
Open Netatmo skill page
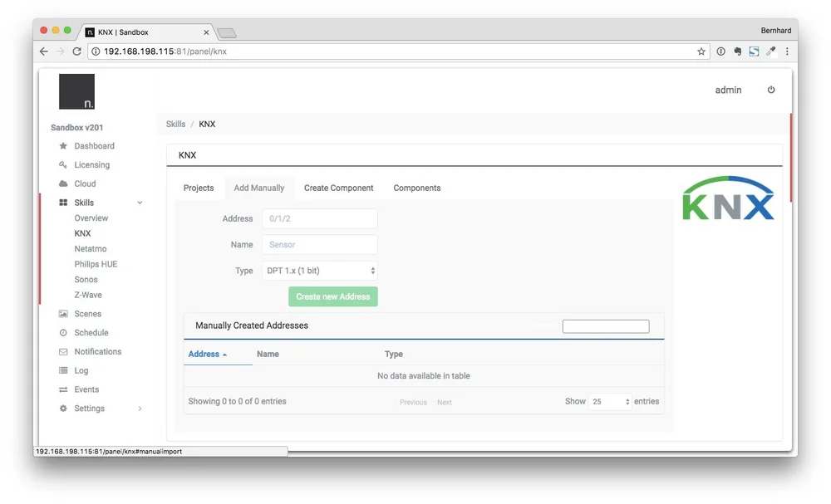pos(91,249)
